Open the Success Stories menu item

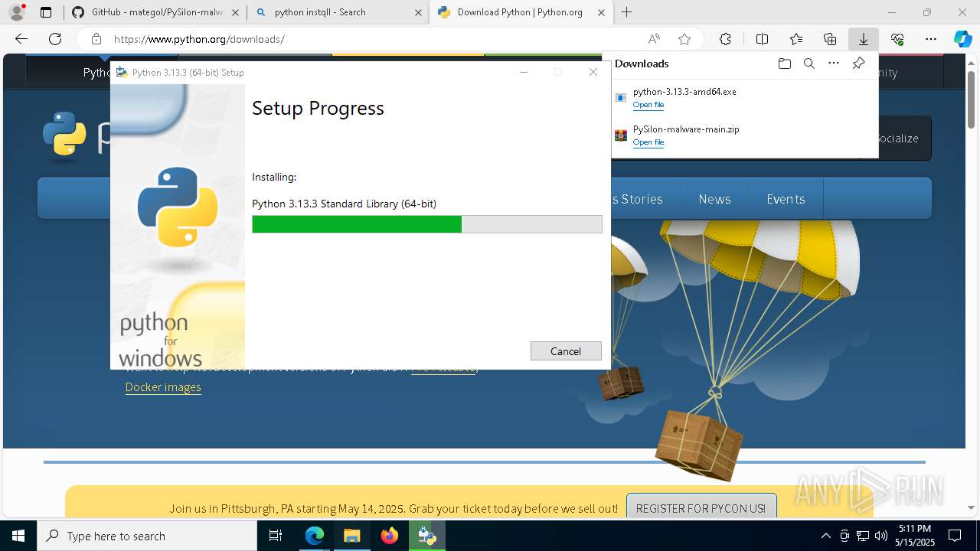point(637,199)
